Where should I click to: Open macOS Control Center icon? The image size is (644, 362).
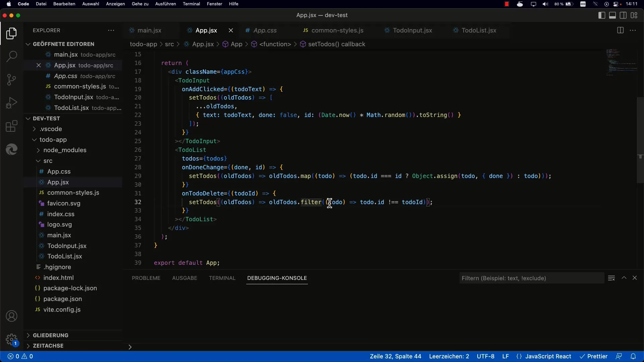pos(616,4)
